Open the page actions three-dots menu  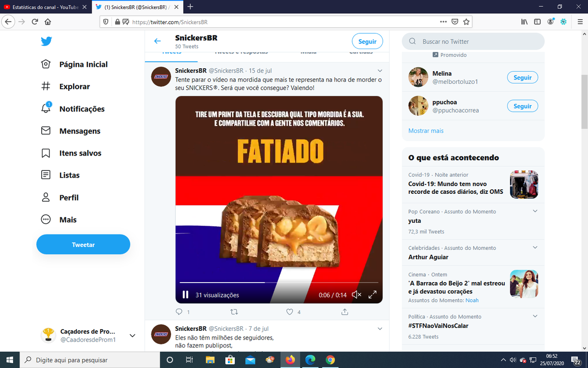pyautogui.click(x=443, y=22)
